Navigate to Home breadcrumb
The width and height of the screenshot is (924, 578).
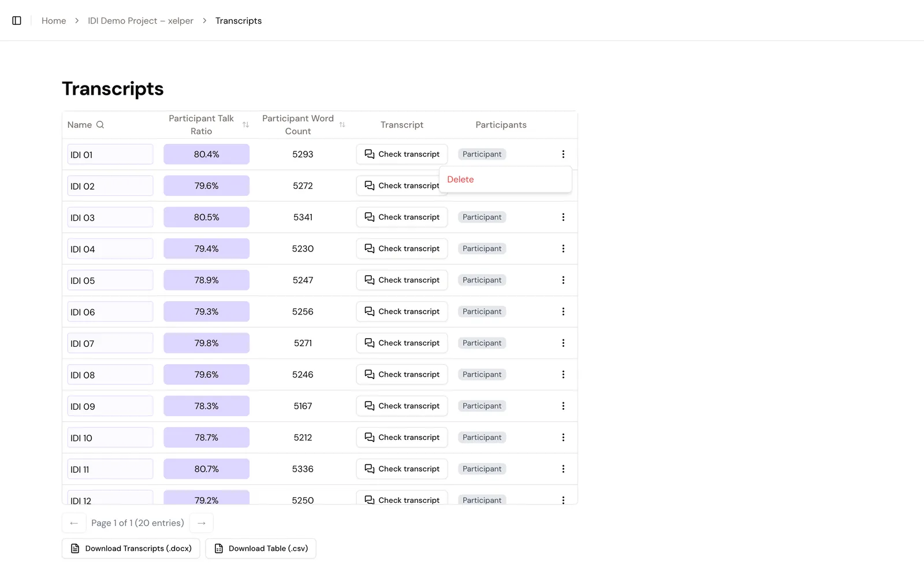coord(54,21)
